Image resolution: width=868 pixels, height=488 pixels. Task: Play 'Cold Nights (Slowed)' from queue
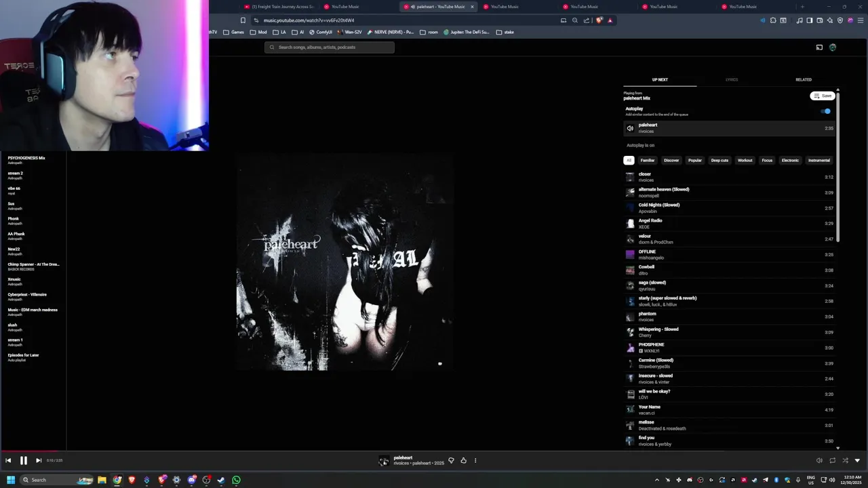pyautogui.click(x=729, y=208)
